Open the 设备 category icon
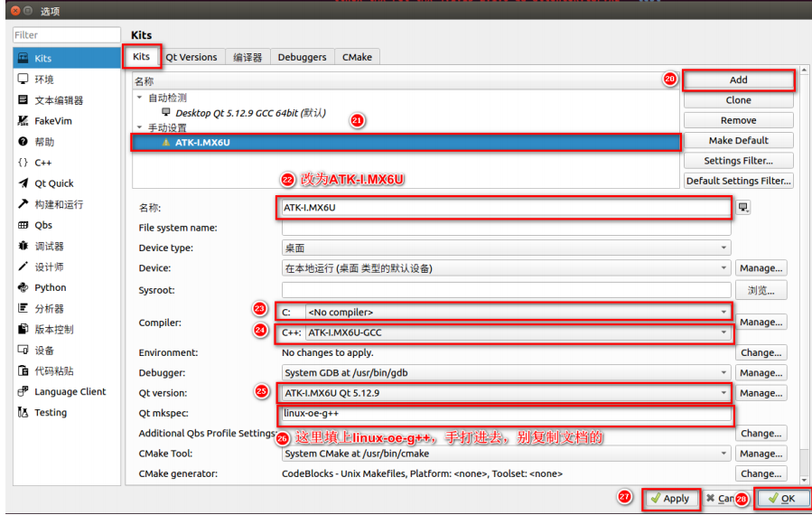The image size is (812, 515). [x=23, y=350]
